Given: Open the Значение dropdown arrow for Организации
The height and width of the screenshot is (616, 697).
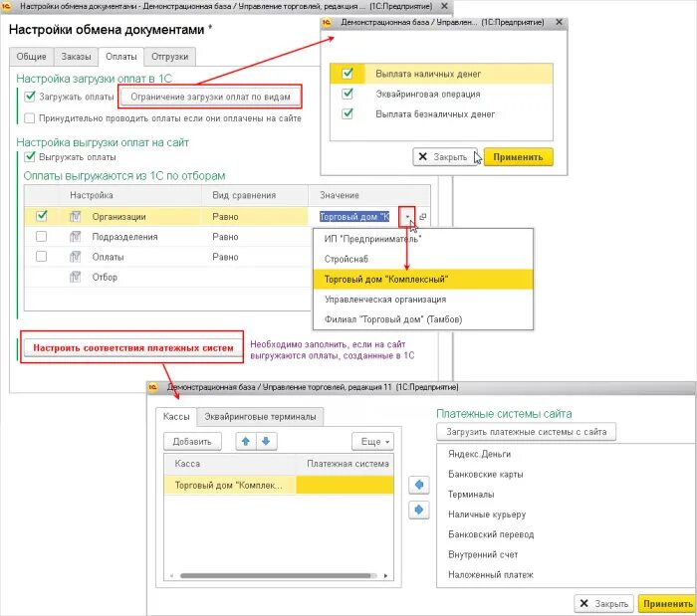Looking at the screenshot, I should pos(407,217).
